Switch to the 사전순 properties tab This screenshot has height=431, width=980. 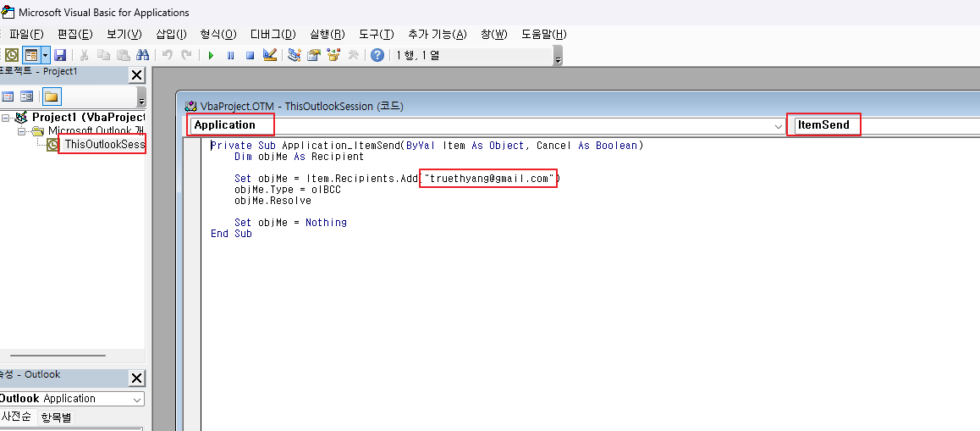(17, 417)
